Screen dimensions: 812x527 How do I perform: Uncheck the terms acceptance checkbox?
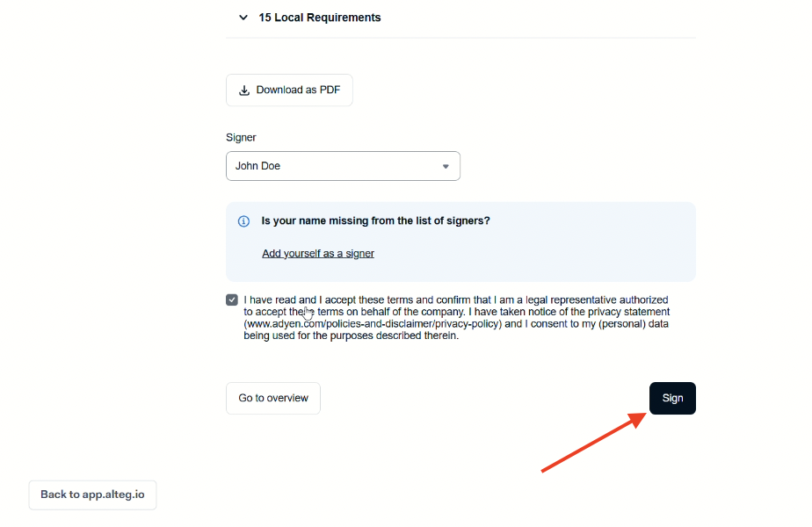pyautogui.click(x=232, y=300)
